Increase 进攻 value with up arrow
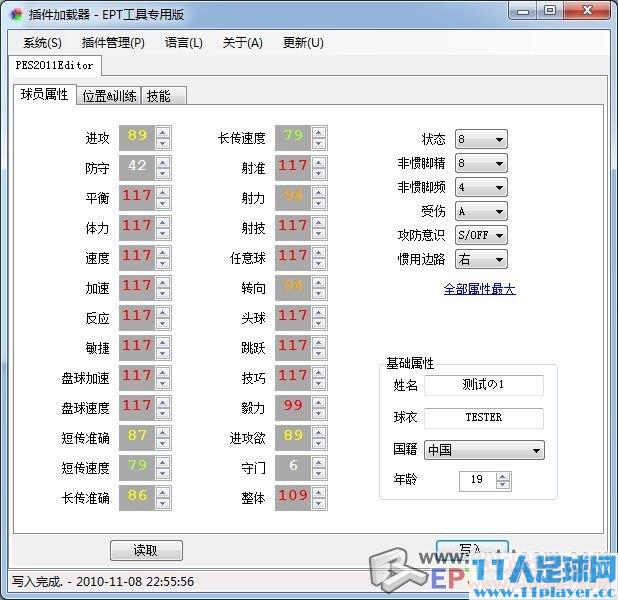618x600 pixels. [163, 132]
